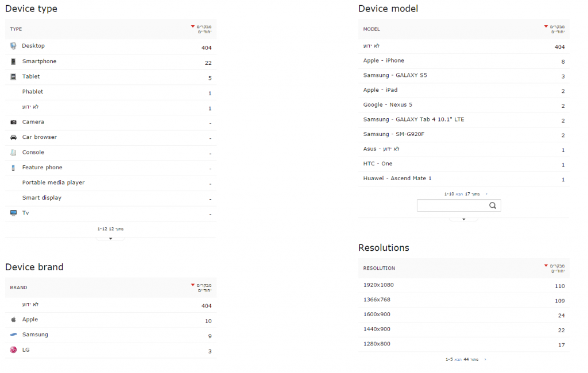Viewport: 588px width, 373px height.
Task: Select the 1280x800 resolution row
Action: (x=464, y=344)
